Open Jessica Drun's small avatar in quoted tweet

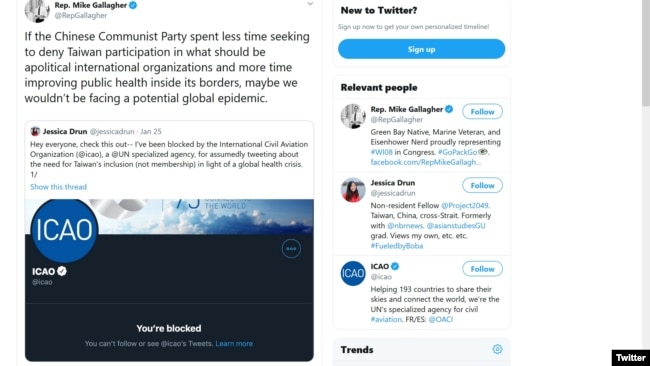35,131
